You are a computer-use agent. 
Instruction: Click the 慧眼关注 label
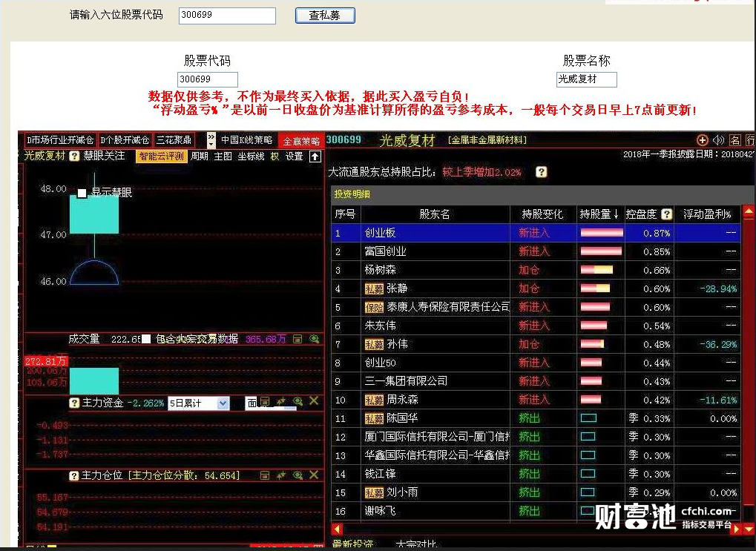[104, 156]
